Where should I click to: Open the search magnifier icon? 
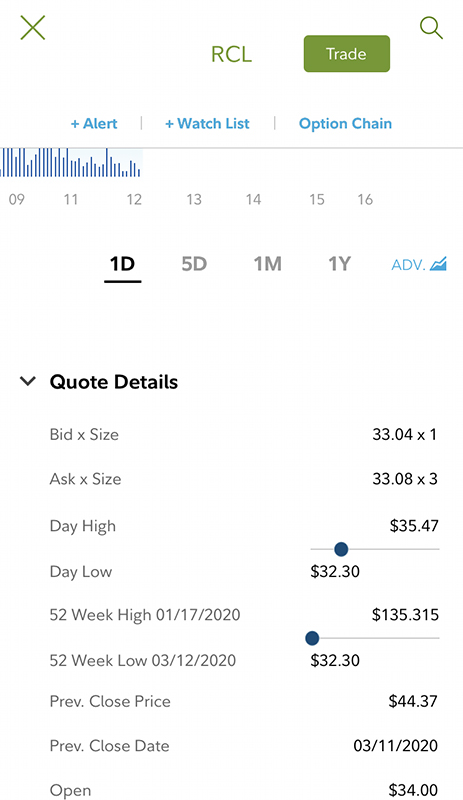coord(431,28)
